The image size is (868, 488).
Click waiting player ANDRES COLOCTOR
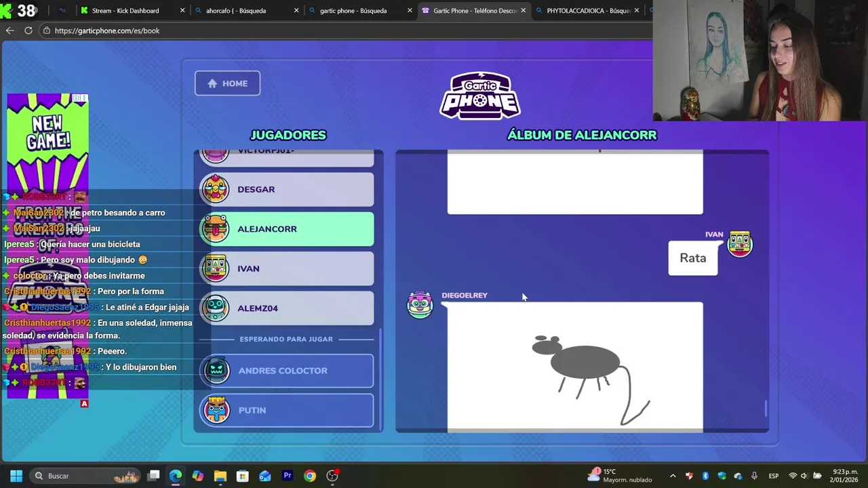(x=287, y=371)
